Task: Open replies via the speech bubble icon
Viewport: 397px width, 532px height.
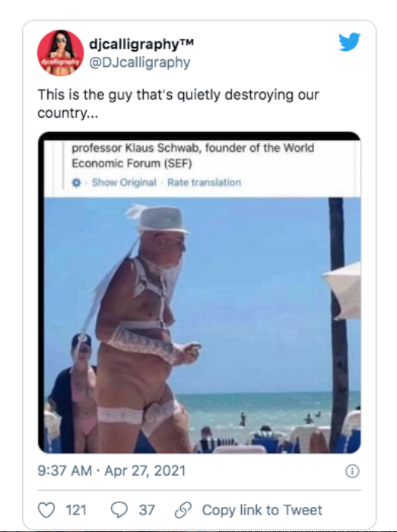Action: point(119,510)
